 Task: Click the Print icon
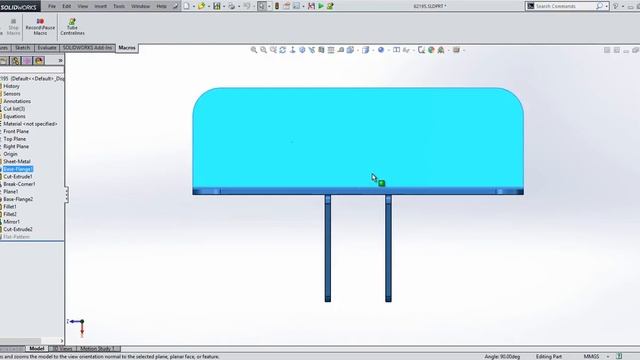point(231,6)
